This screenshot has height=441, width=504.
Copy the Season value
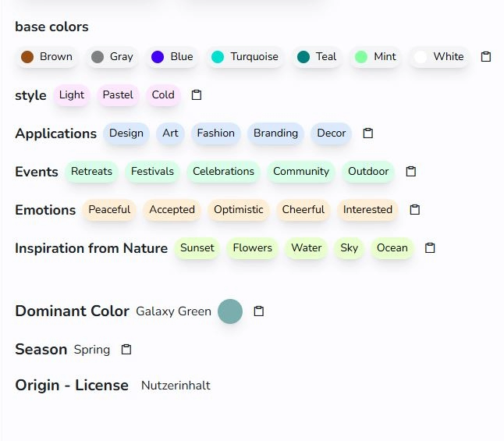[x=126, y=350]
